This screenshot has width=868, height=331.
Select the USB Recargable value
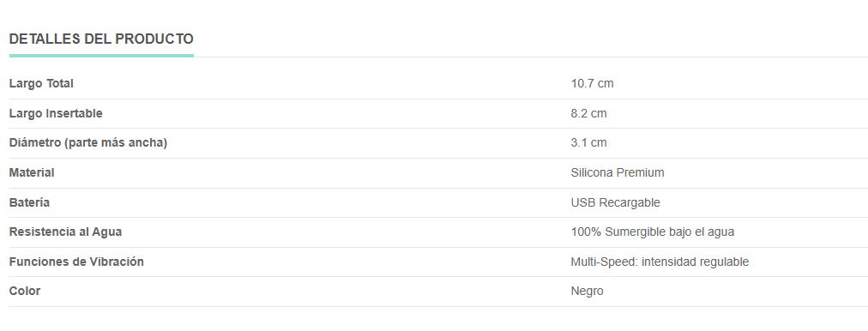(615, 202)
